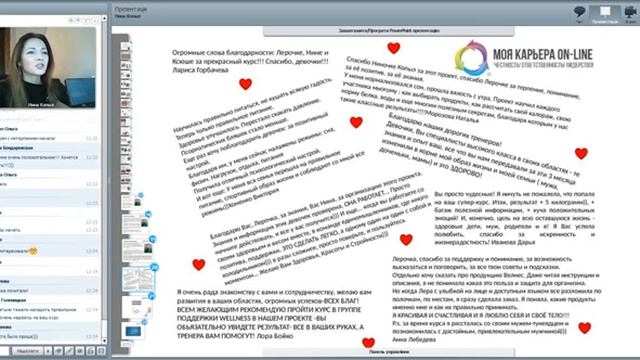Image resolution: width=640 pixels, height=360 pixels.
Task: Click the name Лора Бойко on slide
Action: click(275, 336)
